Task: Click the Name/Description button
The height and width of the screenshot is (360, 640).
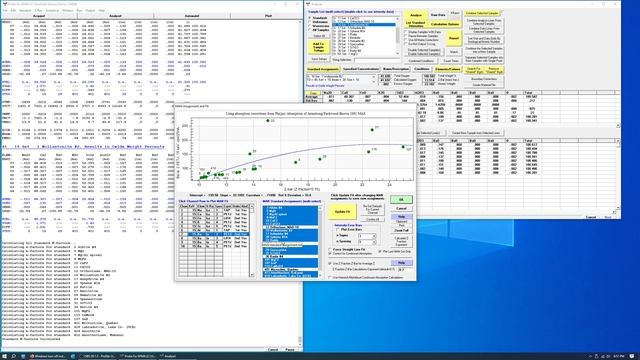Action: click(x=396, y=69)
